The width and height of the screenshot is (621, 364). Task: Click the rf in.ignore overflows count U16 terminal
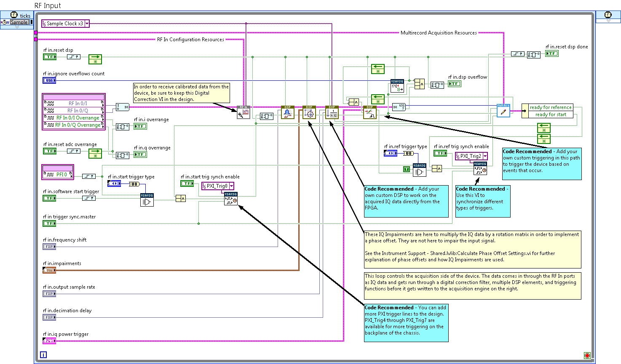pyautogui.click(x=49, y=80)
